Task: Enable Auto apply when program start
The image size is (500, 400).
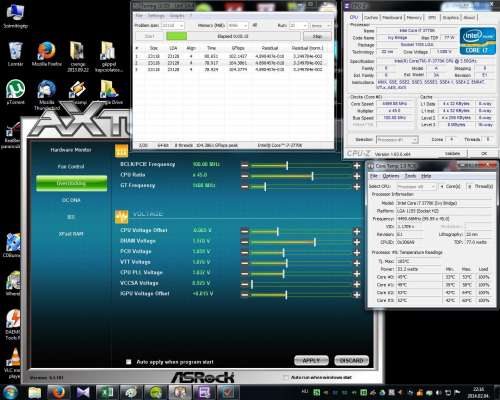Action: (128, 362)
